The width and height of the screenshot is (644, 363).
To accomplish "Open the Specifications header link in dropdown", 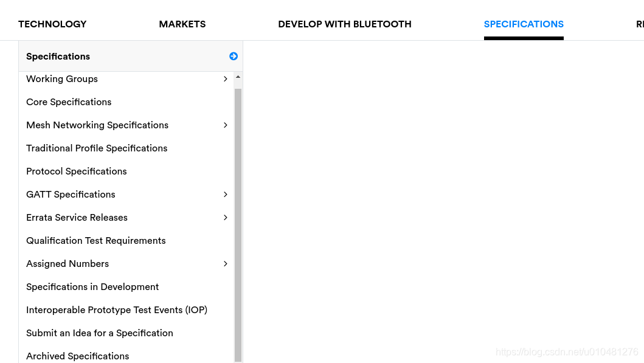I will [x=58, y=57].
